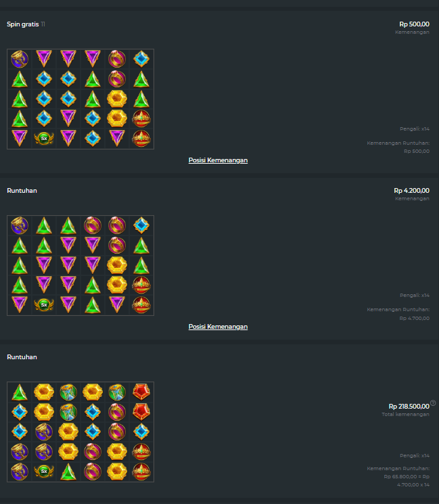Open Posisi Kemenangan under the Rp 4.200,00 Runtuhan
This screenshot has width=439, height=504.
218,327
